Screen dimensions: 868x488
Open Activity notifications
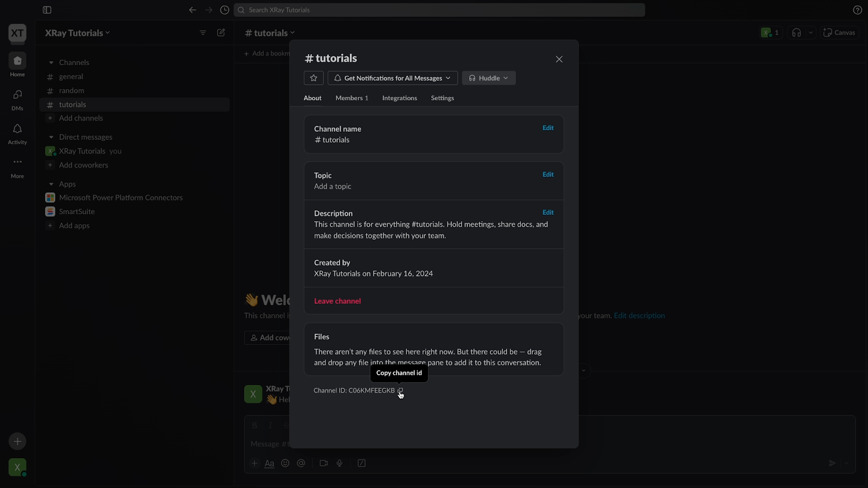click(17, 133)
